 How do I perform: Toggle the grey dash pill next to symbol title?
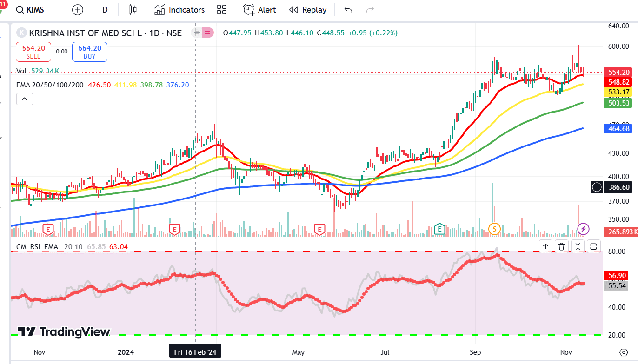pyautogui.click(x=197, y=33)
